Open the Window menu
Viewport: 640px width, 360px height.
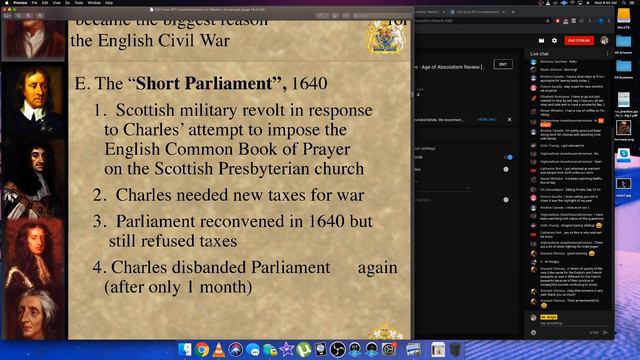[x=94, y=2]
